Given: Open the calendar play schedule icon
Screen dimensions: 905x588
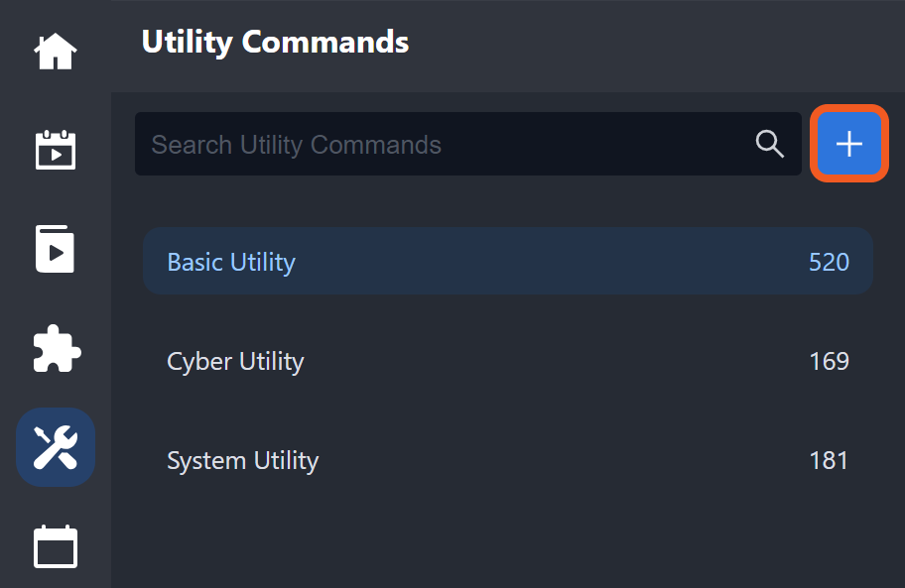Looking at the screenshot, I should coord(56,150).
